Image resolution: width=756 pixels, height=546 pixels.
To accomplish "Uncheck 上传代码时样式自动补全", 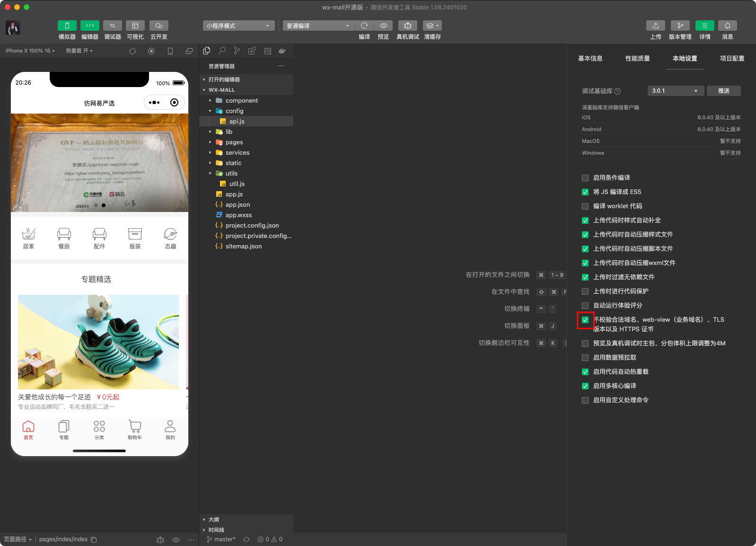I will tap(585, 220).
